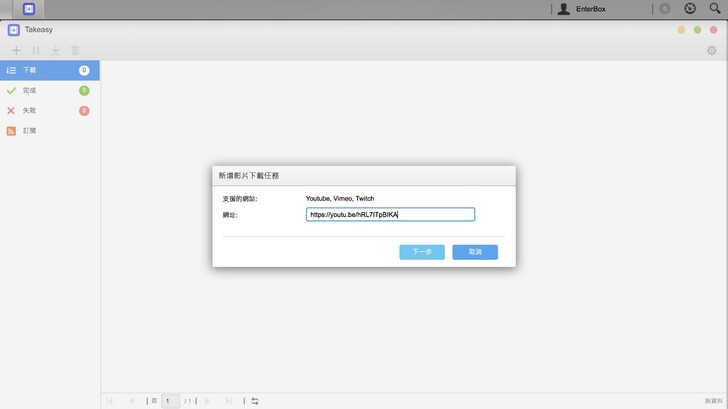Click the trash delete icon in toolbar
This screenshot has height=409, width=728.
click(75, 50)
